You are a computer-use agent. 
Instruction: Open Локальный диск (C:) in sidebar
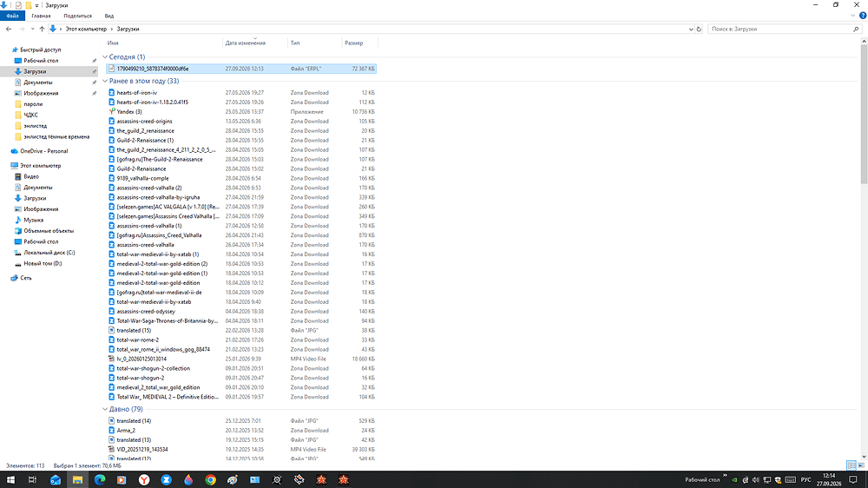point(49,253)
